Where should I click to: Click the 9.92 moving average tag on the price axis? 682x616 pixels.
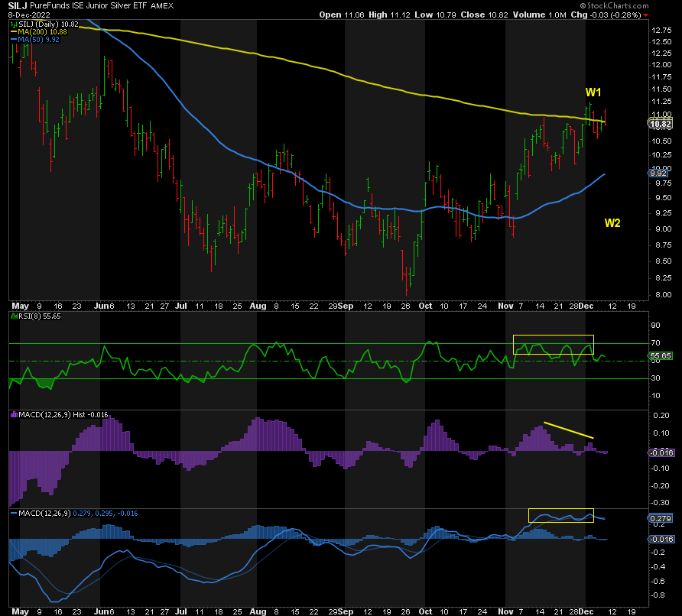[x=658, y=173]
